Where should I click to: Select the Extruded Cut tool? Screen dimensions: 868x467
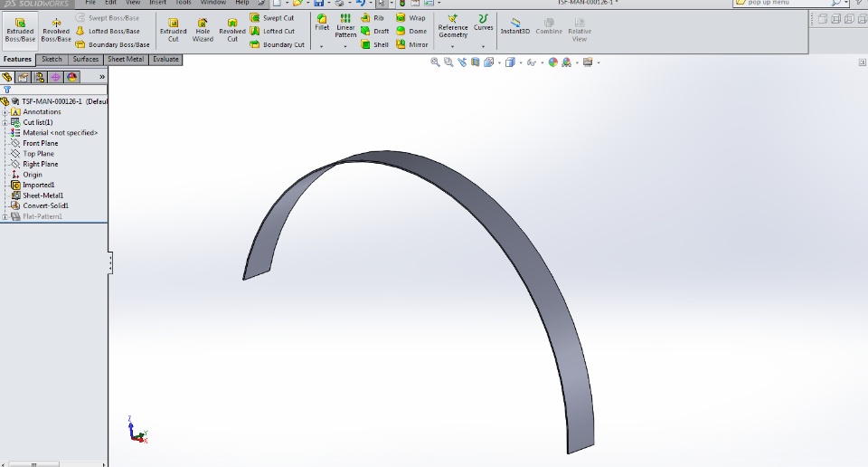174,29
